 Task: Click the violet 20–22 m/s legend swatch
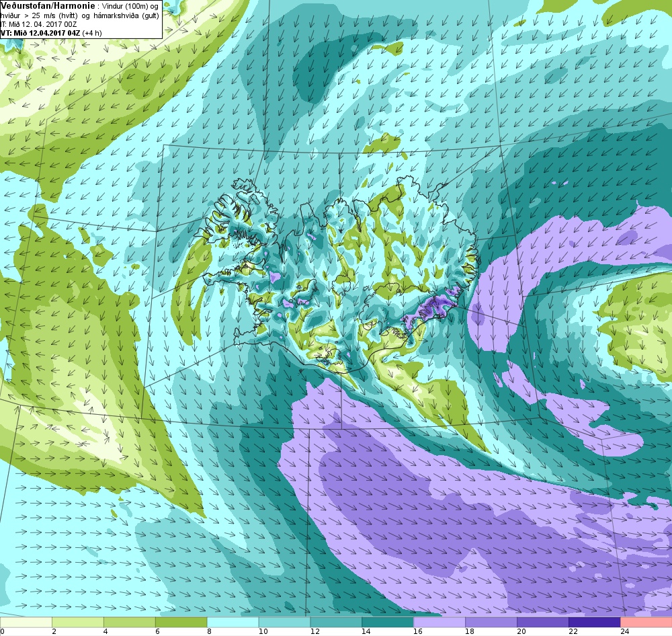click(x=542, y=623)
